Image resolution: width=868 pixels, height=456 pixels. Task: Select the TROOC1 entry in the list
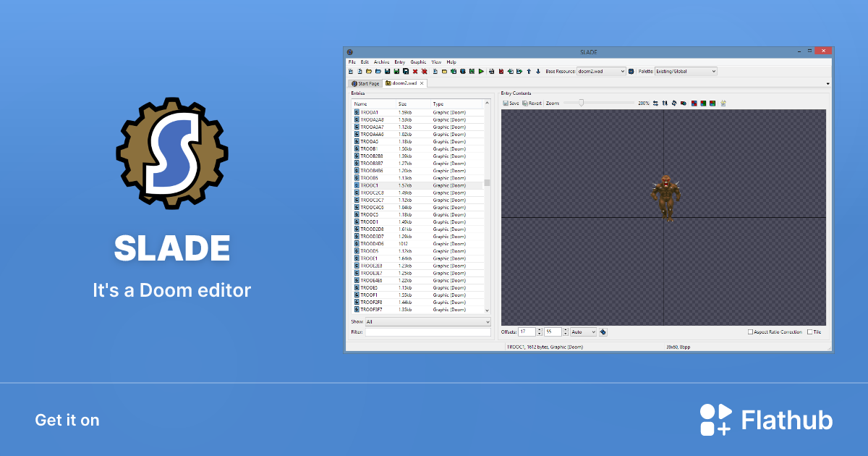[373, 185]
